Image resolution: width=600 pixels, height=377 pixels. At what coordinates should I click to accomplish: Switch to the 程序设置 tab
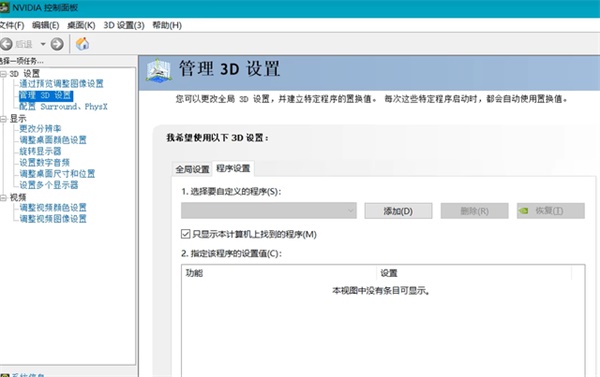click(233, 168)
